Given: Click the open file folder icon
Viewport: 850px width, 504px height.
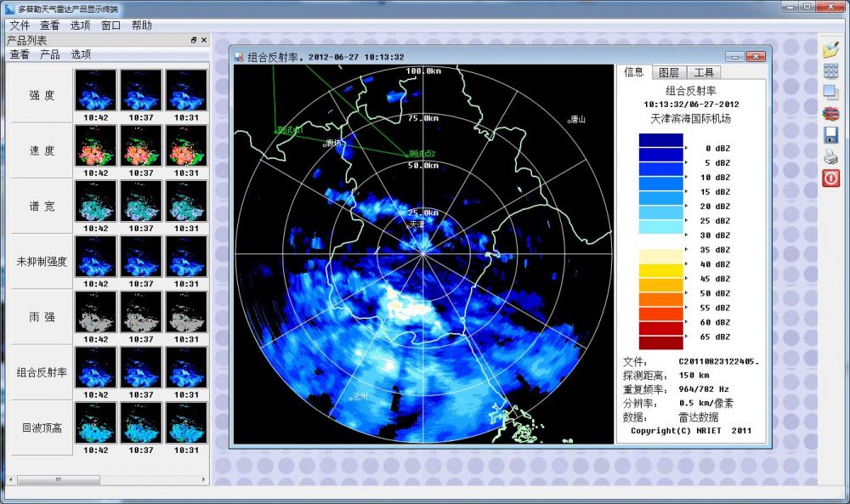Looking at the screenshot, I should [x=830, y=49].
